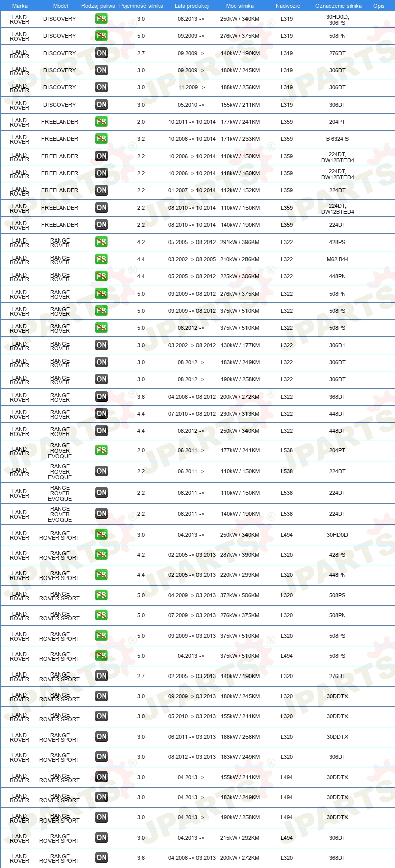Screen dimensions: 395x868
Task: Click petrol icon for Range Rover Sport 30HD0D
Action: tap(102, 535)
